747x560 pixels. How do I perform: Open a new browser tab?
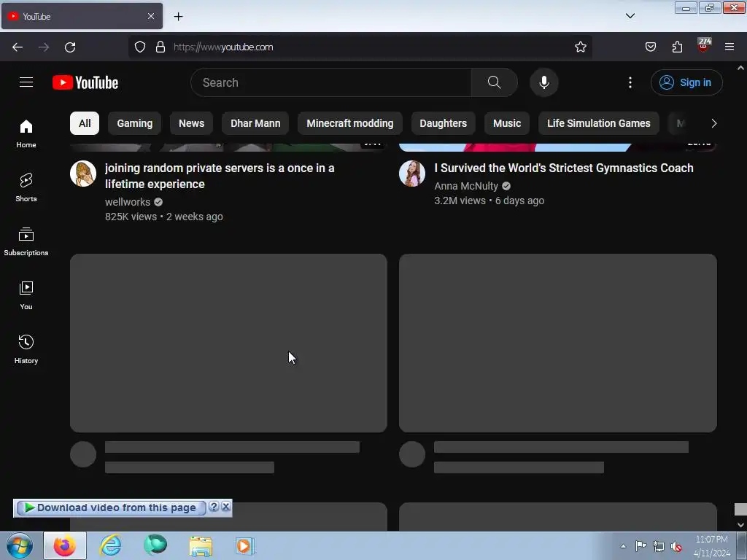[x=178, y=17]
